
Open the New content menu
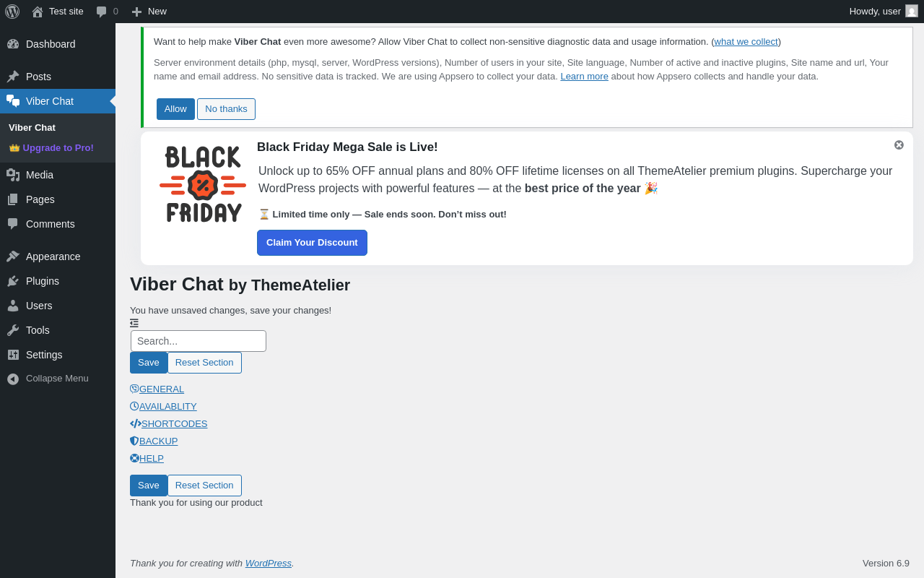coord(149,12)
